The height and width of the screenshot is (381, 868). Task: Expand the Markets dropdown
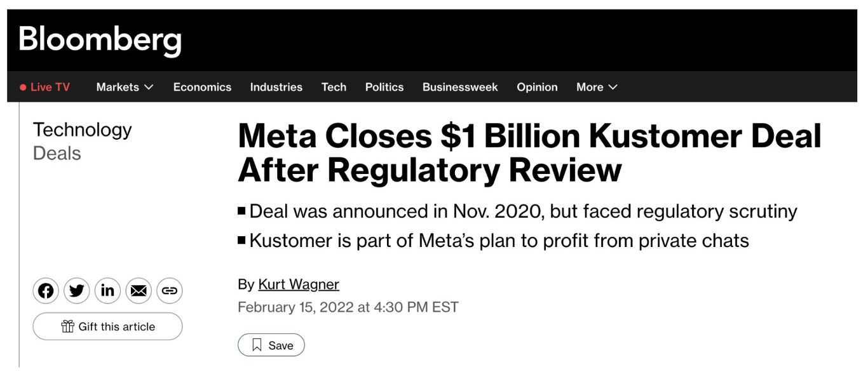(149, 88)
